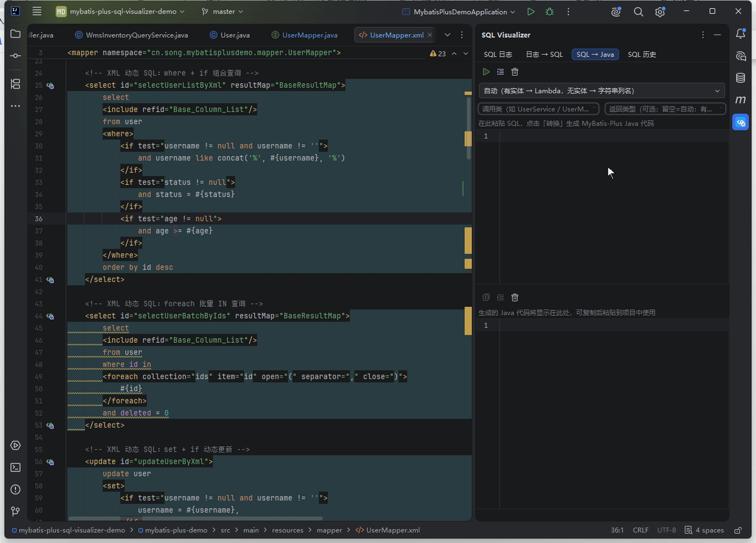Click the 调用类 input field
This screenshot has width=756, height=543.
coord(539,109)
